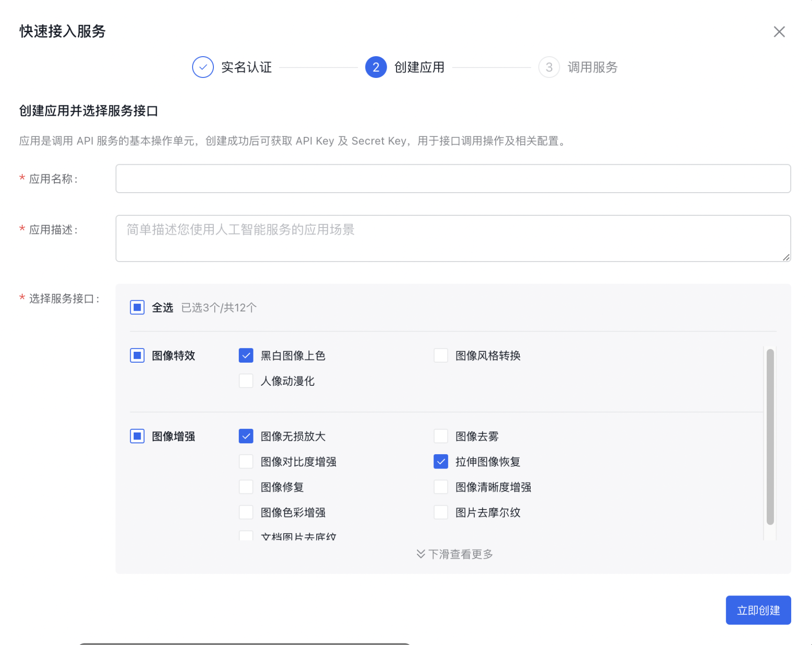Screen dimensions: 812x645
Task: Click the 创建应用并选择服务接口 heading
Action: click(x=89, y=111)
